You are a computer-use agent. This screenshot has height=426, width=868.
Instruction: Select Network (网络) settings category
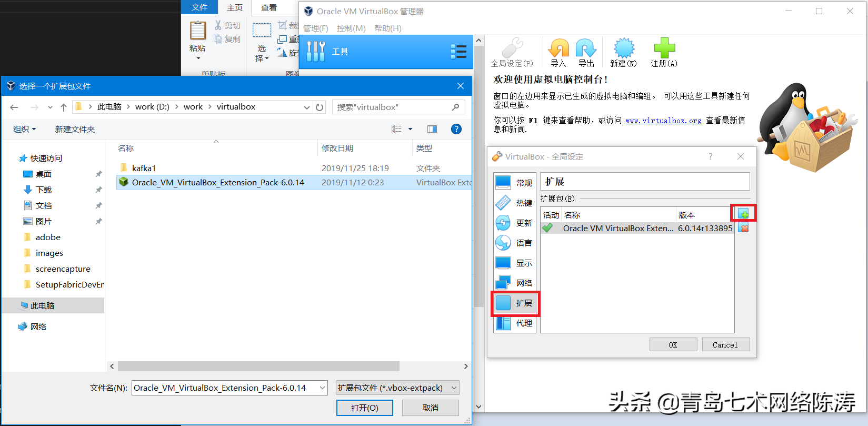tap(514, 283)
